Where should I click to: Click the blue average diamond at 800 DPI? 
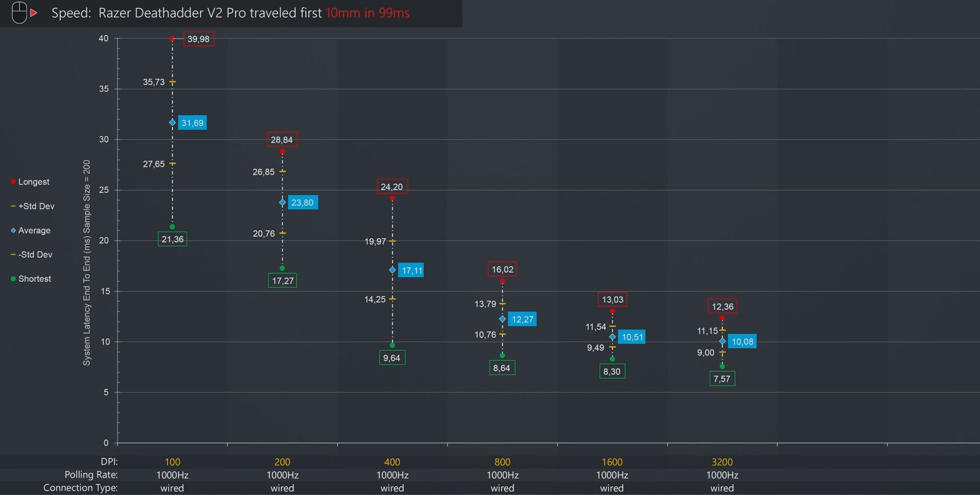coord(502,319)
